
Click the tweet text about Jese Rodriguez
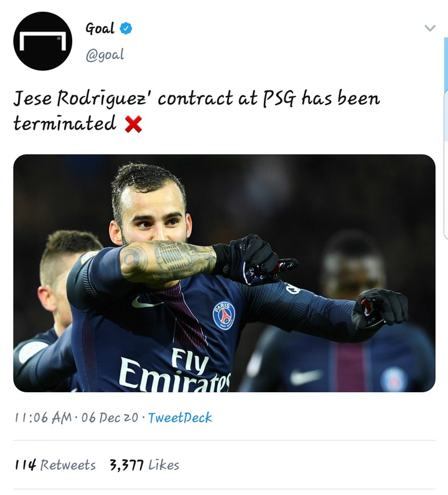196,110
